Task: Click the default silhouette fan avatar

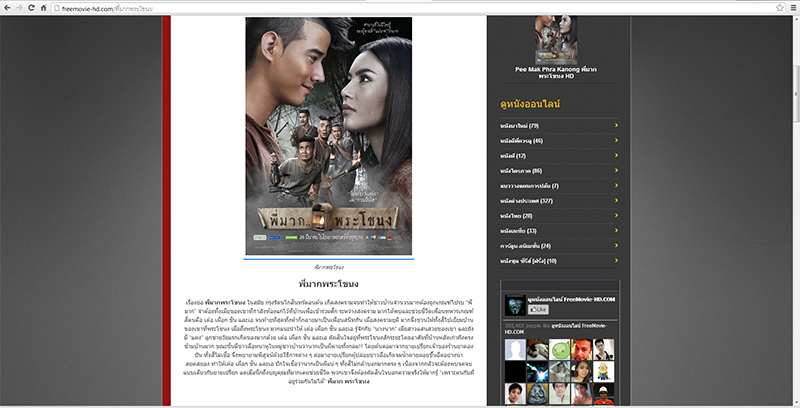Action: coord(515,350)
